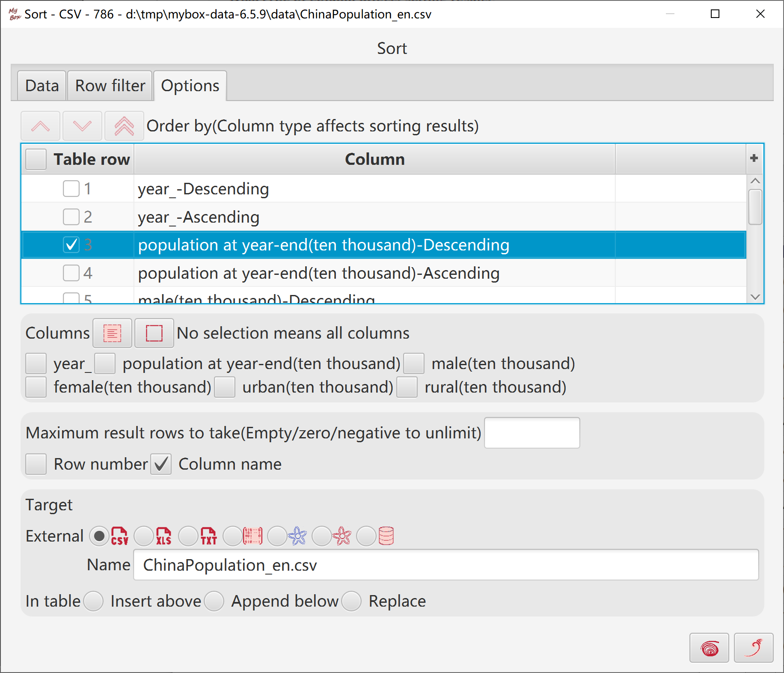The width and height of the screenshot is (784, 673).
Task: Move the selected sort row down
Action: [82, 126]
